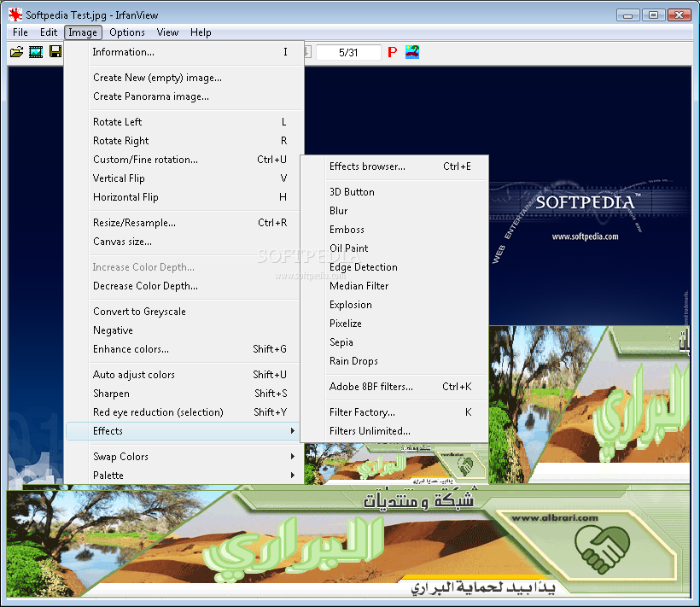The image size is (700, 607).
Task: Choose Information... from Image menu
Action: 184,52
